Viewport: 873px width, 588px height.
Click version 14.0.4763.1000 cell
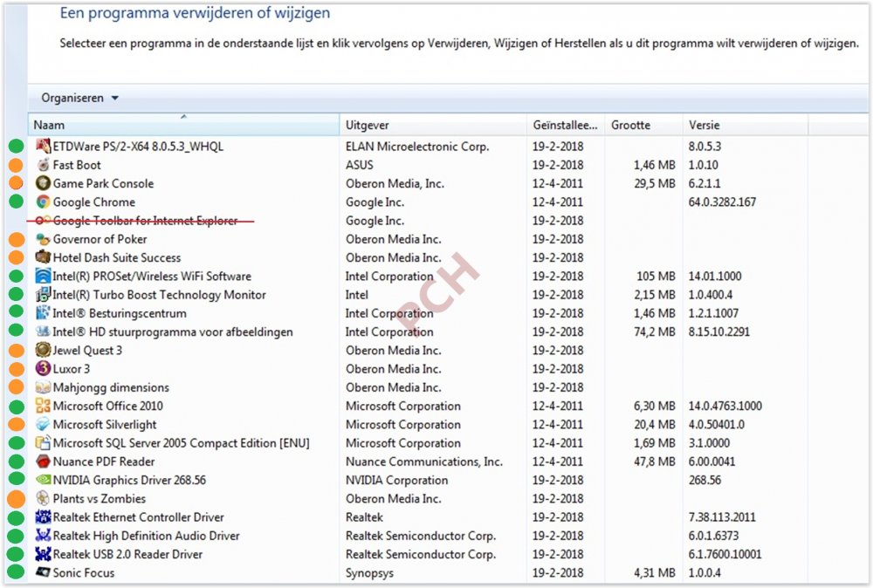point(725,406)
